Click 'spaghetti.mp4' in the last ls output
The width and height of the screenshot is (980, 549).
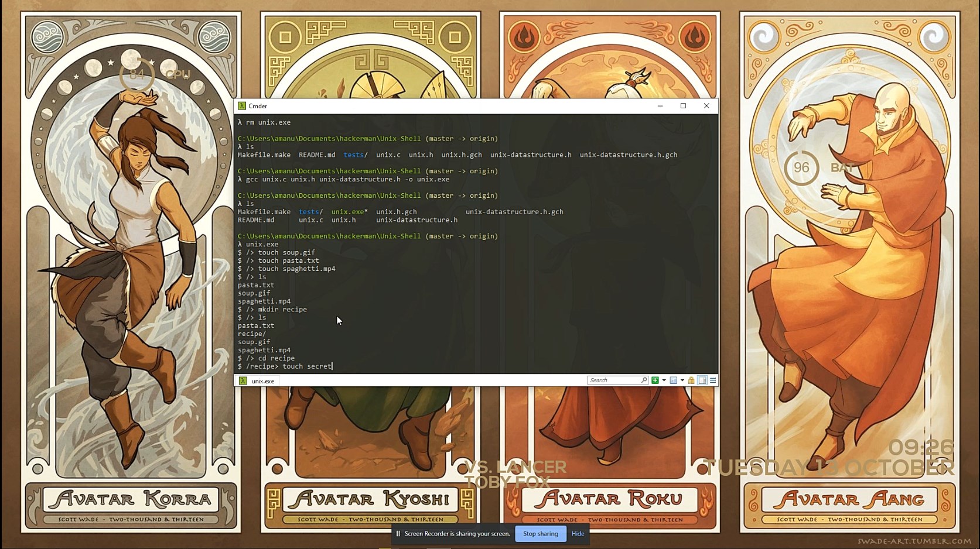[264, 350]
